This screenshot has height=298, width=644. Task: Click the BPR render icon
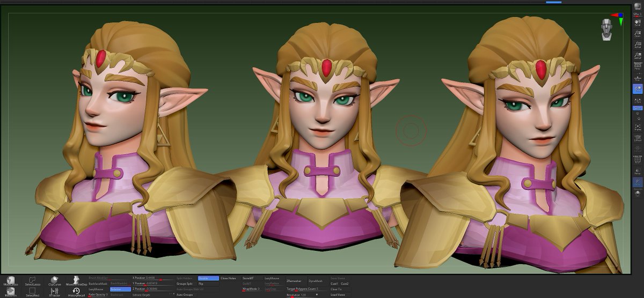click(x=638, y=6)
